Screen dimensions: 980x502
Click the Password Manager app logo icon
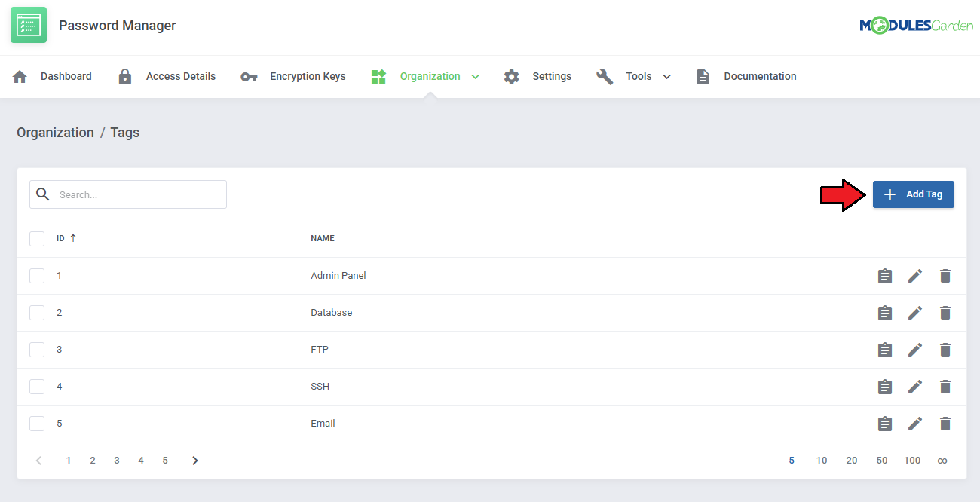pos(29,25)
